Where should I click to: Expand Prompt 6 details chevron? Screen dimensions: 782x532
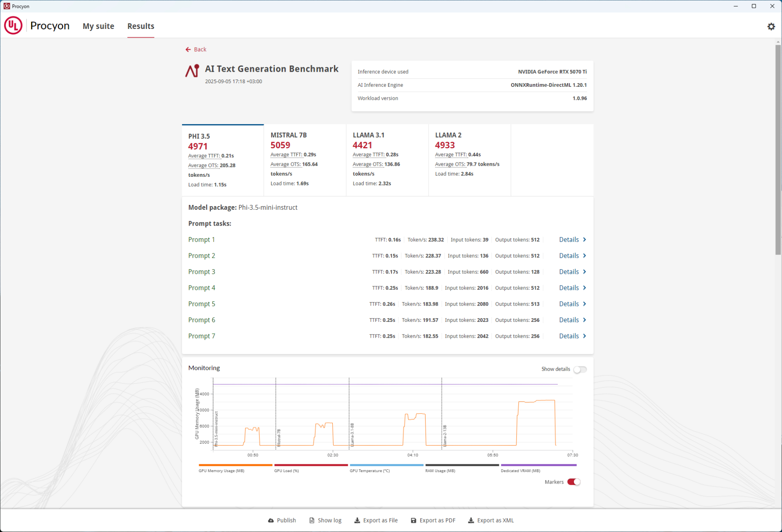pos(584,320)
